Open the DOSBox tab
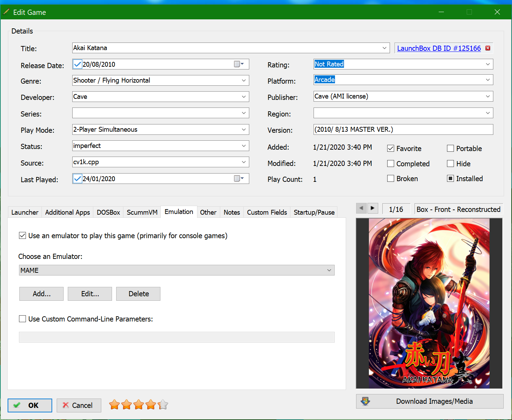 (x=109, y=212)
